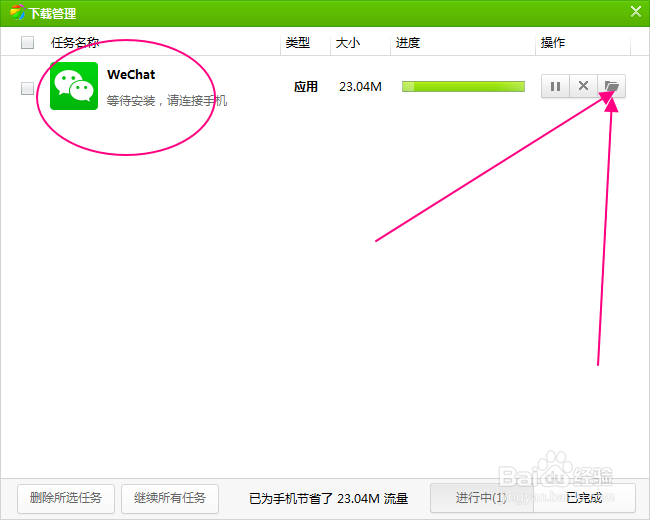
Task: Click the 下载管理 title bar logo
Action: pos(17,12)
